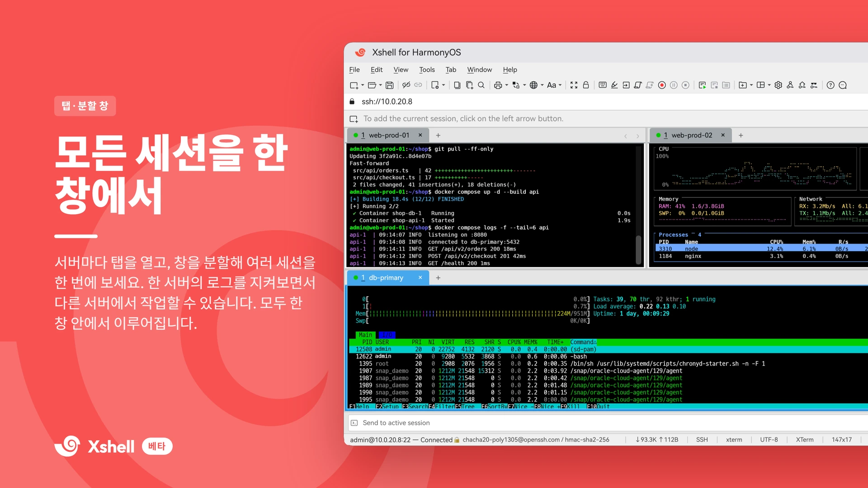Expand the Aa font dropdown arrow
Image resolution: width=868 pixels, height=488 pixels.
pyautogui.click(x=560, y=85)
